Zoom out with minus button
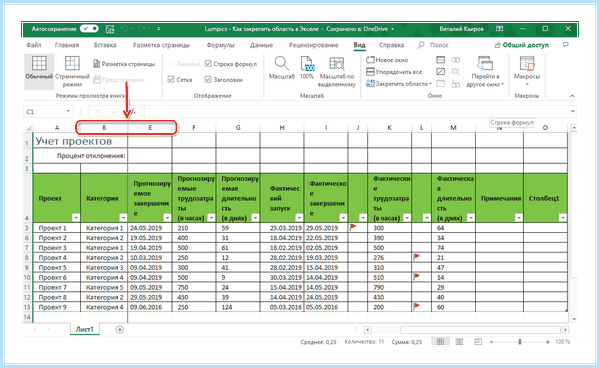 coord(492,342)
